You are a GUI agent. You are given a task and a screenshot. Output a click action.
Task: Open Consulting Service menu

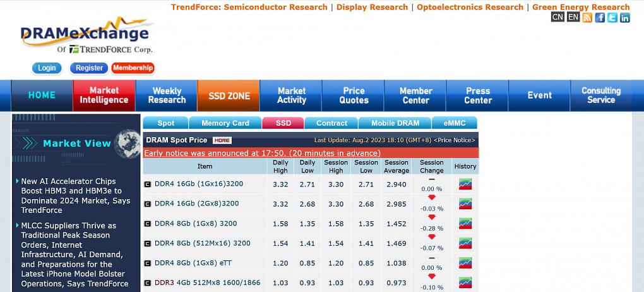pyautogui.click(x=601, y=95)
